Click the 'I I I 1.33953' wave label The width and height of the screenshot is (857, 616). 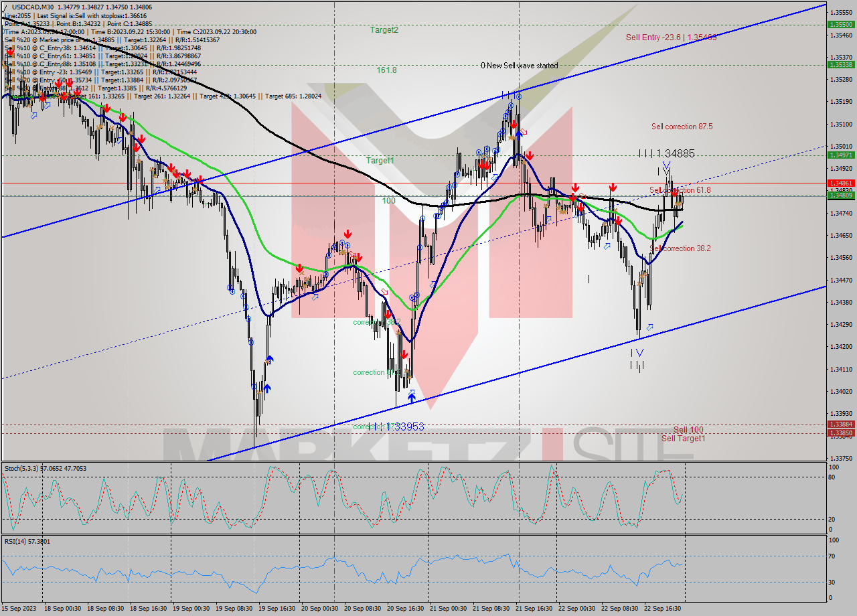(x=396, y=427)
